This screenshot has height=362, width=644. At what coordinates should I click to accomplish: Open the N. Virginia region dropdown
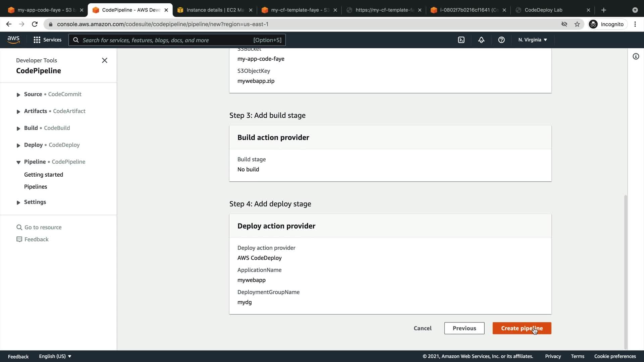[x=532, y=40]
